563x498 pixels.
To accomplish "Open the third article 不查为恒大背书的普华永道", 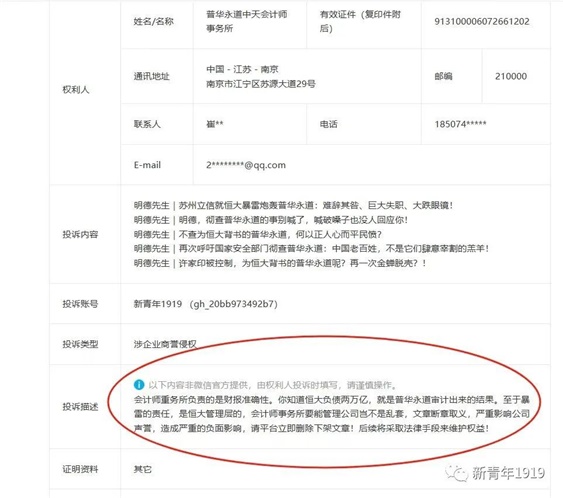I will [x=257, y=234].
